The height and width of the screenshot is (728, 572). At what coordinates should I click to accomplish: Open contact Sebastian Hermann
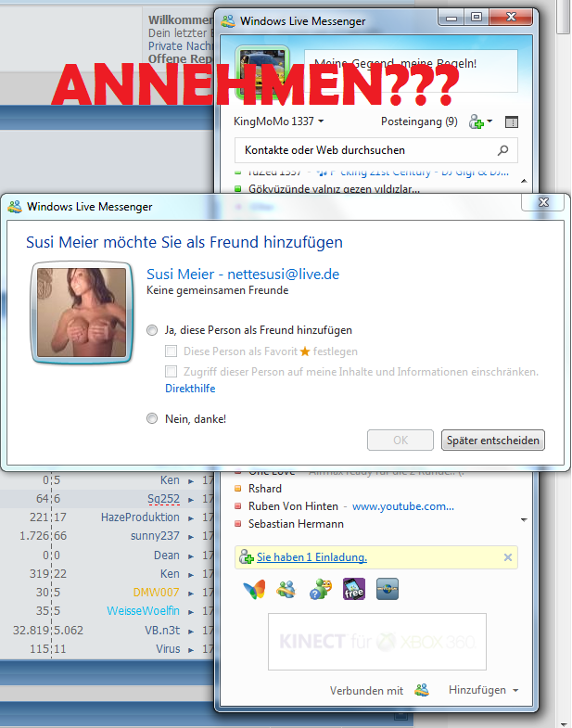tap(296, 524)
